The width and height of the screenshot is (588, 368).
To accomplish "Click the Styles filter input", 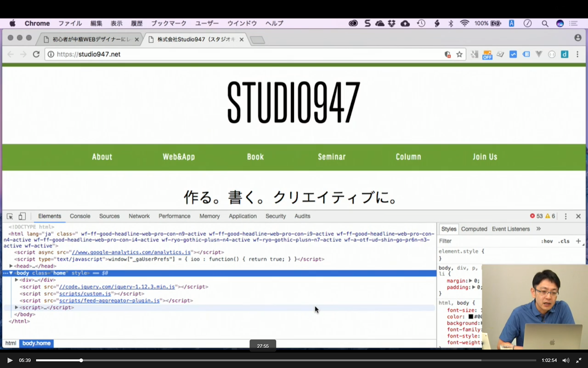I will pyautogui.click(x=488, y=241).
